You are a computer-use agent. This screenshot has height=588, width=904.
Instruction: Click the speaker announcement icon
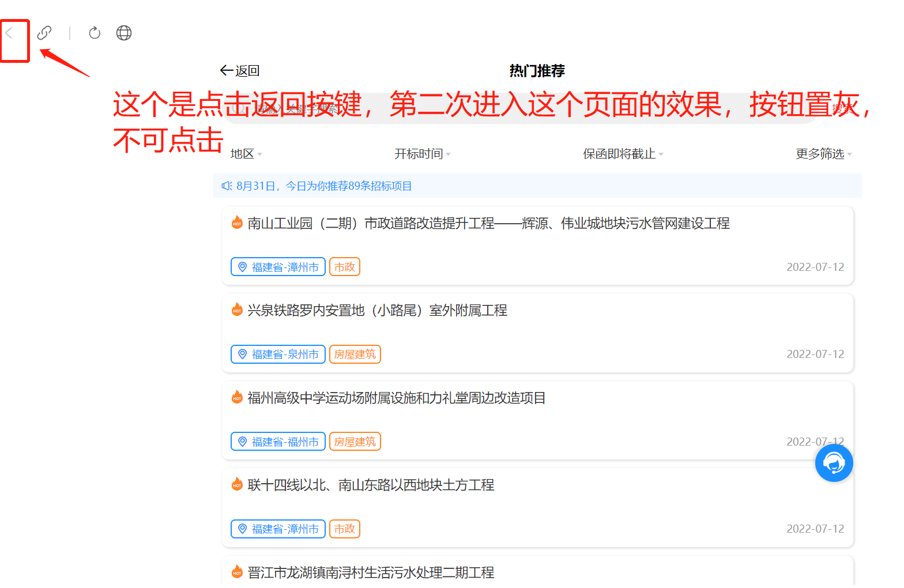(227, 186)
